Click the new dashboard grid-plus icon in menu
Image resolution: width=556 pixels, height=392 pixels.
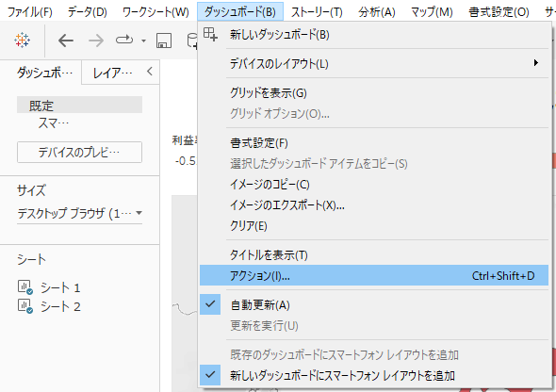[x=210, y=34]
